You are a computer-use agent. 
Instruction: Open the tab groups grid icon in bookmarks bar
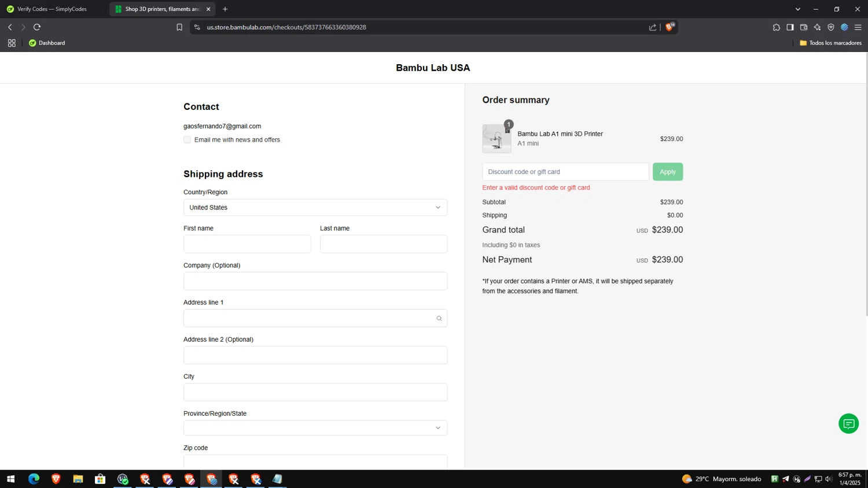[x=12, y=43]
